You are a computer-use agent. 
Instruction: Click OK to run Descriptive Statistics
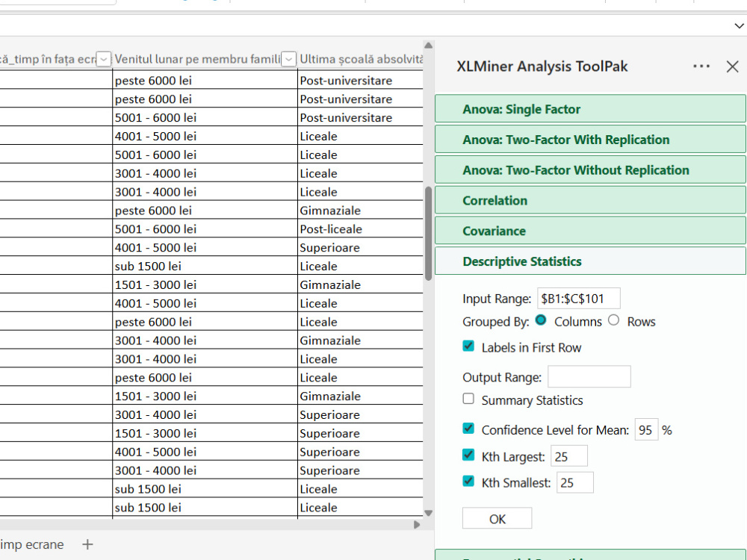click(497, 519)
